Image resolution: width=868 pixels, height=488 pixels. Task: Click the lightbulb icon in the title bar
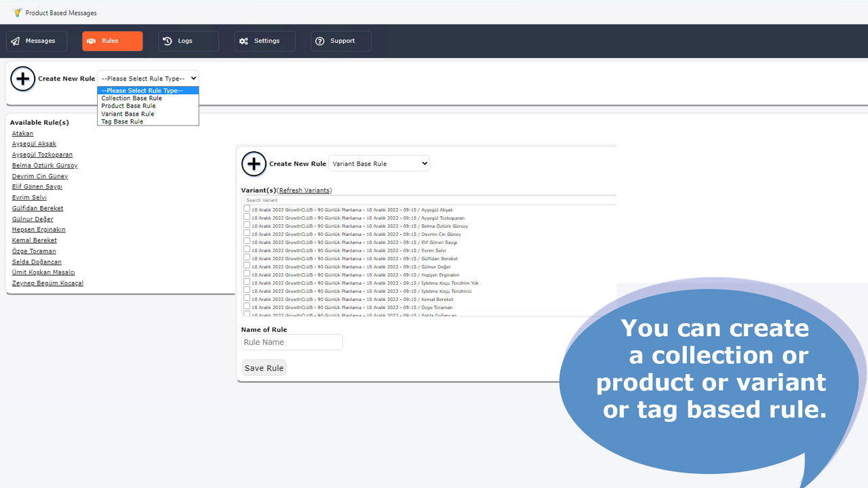(x=17, y=12)
